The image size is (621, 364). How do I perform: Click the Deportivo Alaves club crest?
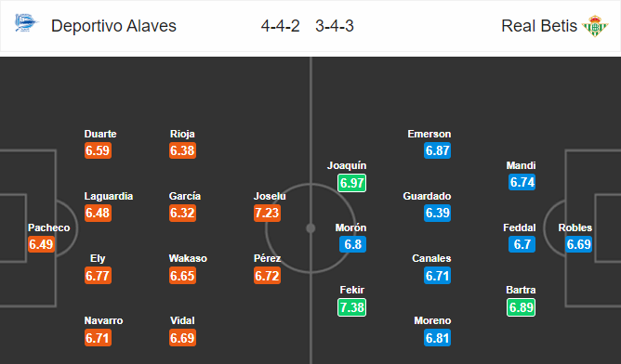click(26, 23)
